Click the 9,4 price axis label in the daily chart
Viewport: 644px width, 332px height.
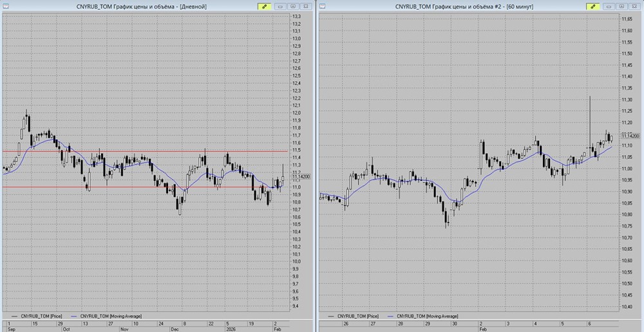click(x=296, y=306)
